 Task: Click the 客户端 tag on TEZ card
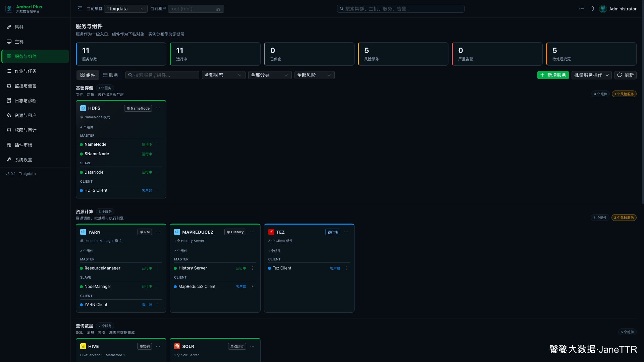(x=333, y=232)
